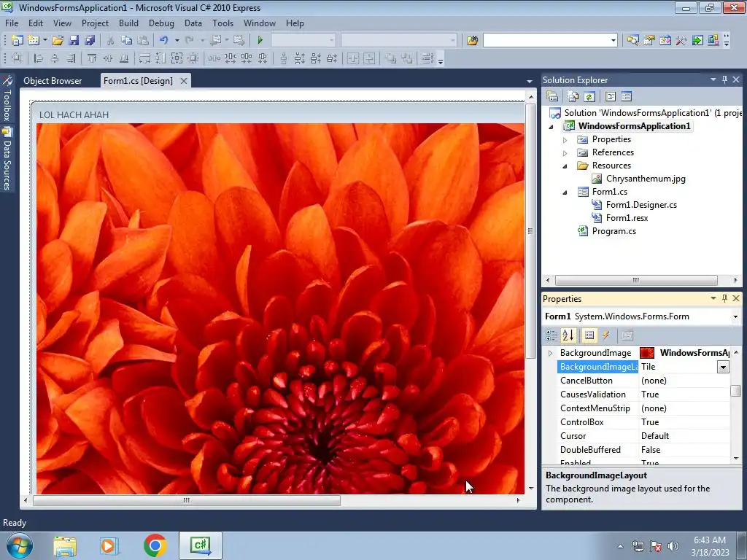747x560 pixels.
Task: Click the Find in Files icon
Action: click(472, 41)
